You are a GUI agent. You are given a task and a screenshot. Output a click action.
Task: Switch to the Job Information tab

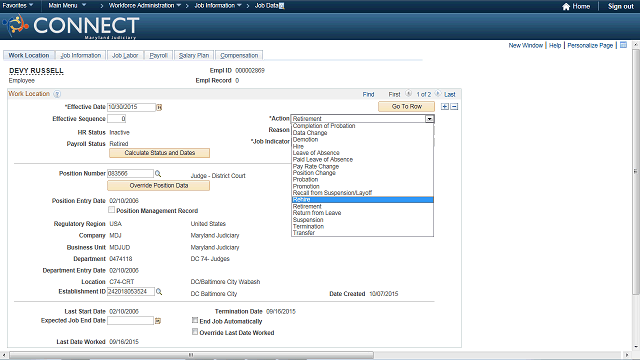point(80,56)
